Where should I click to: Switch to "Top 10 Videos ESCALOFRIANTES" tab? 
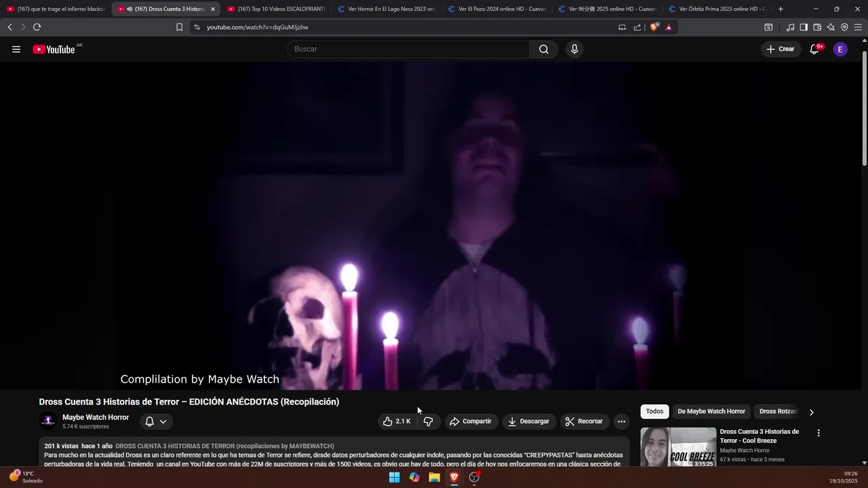(276, 9)
